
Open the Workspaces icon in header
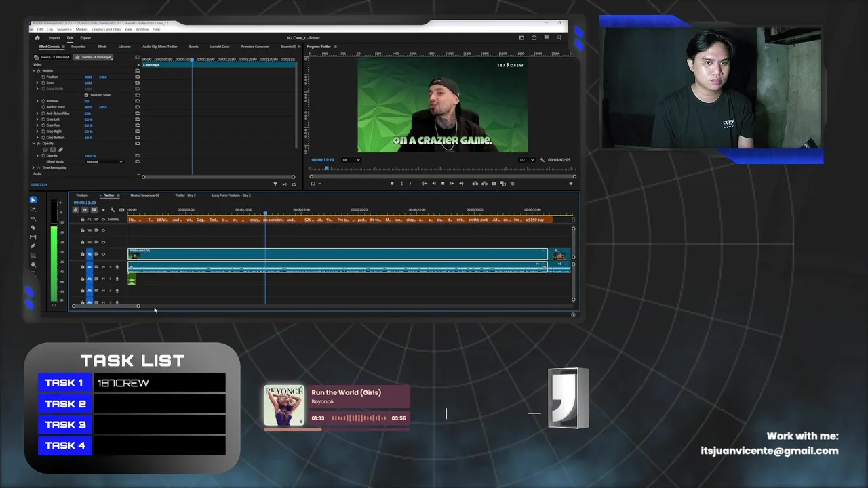pos(521,38)
